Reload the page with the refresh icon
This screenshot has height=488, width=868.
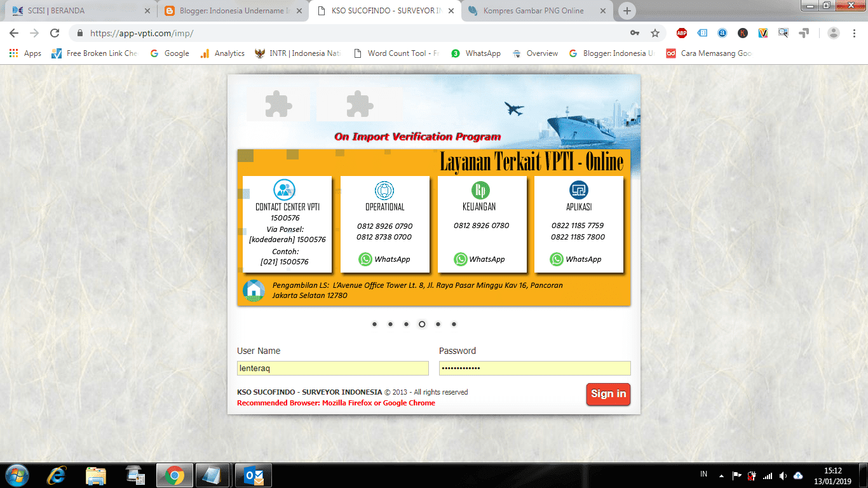55,33
